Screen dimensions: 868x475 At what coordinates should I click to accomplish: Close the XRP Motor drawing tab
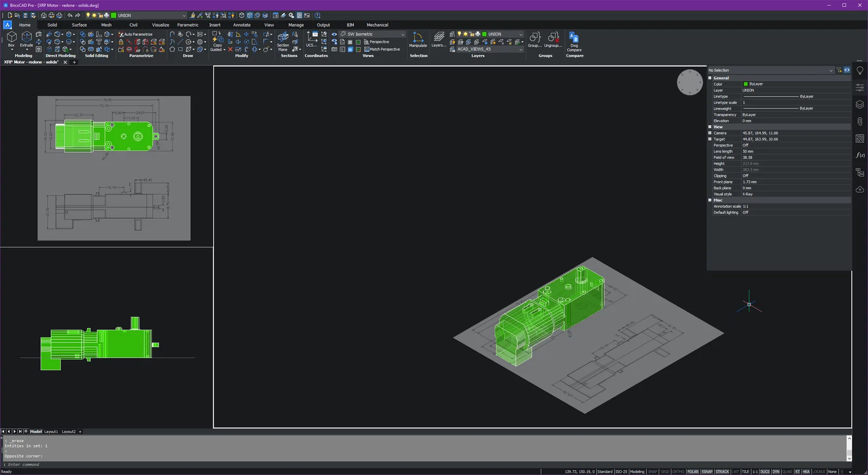tap(66, 62)
